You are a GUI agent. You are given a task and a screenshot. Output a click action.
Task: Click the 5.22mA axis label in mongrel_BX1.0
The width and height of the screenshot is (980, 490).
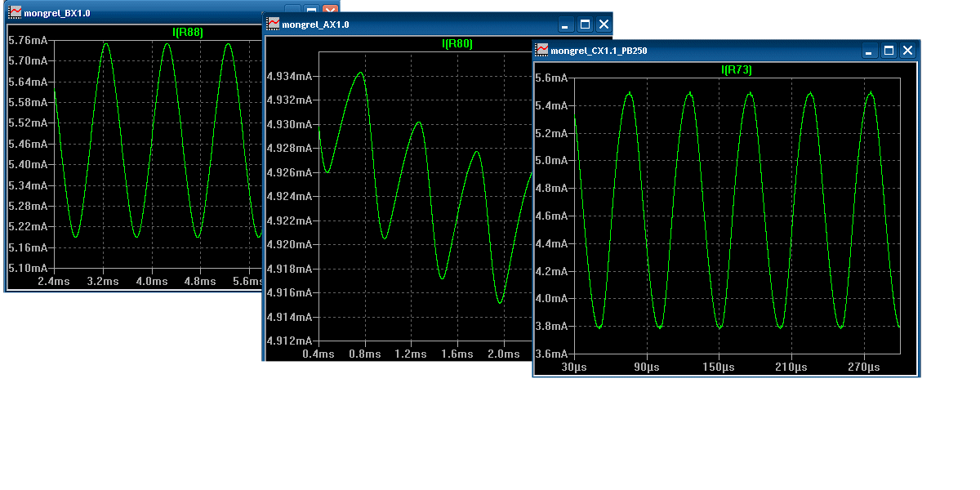27,226
